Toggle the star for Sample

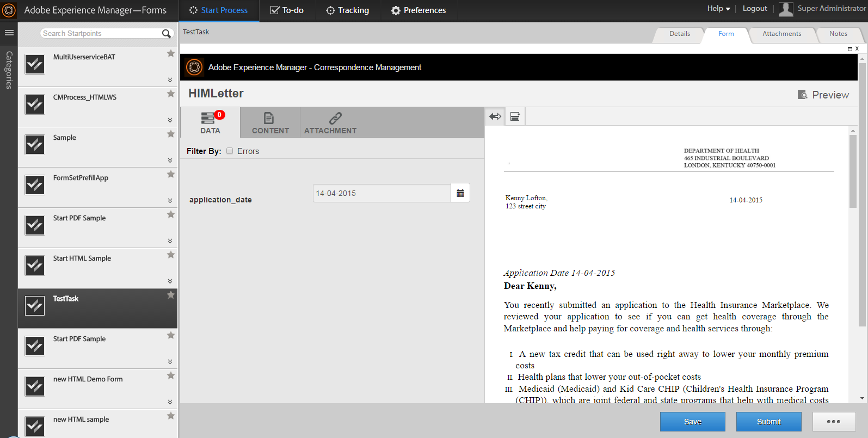point(171,134)
